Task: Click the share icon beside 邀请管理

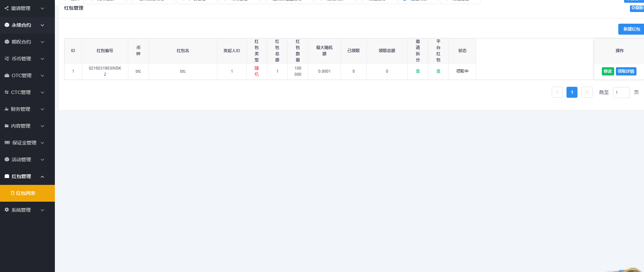Action: click(x=7, y=8)
